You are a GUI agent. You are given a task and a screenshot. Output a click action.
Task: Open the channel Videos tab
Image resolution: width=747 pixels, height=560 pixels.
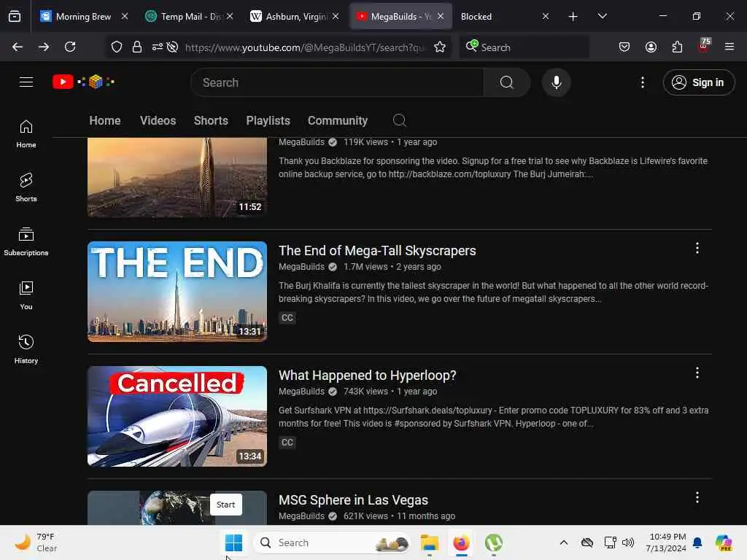click(158, 120)
